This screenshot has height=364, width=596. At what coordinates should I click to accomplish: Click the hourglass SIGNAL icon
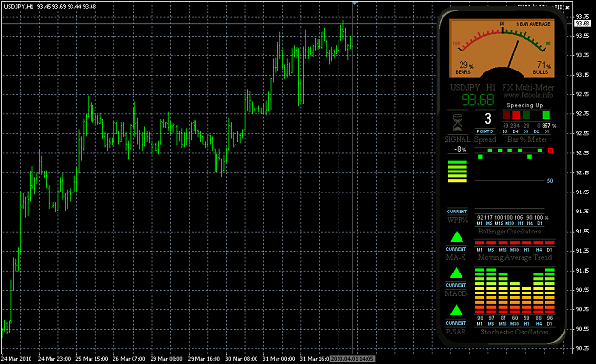click(458, 123)
